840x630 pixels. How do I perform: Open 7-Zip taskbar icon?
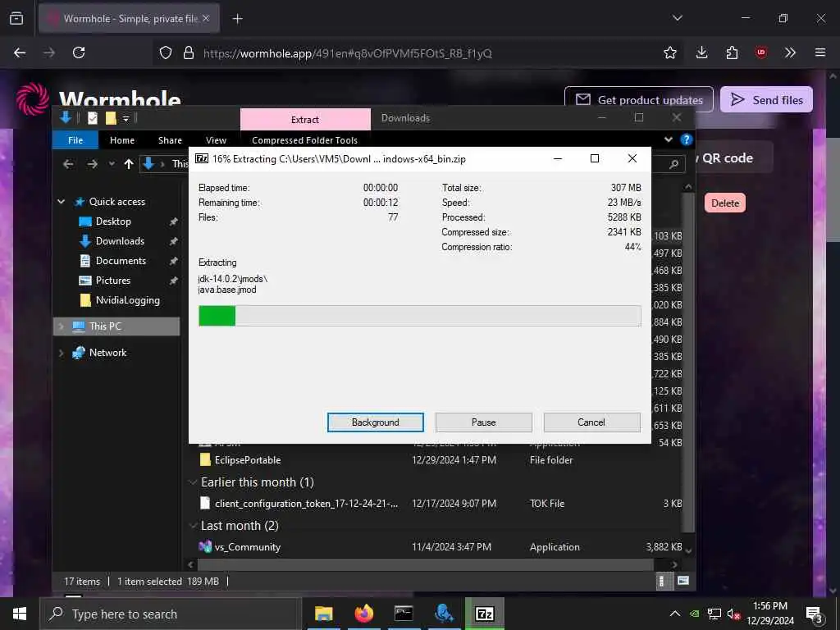pyautogui.click(x=484, y=614)
